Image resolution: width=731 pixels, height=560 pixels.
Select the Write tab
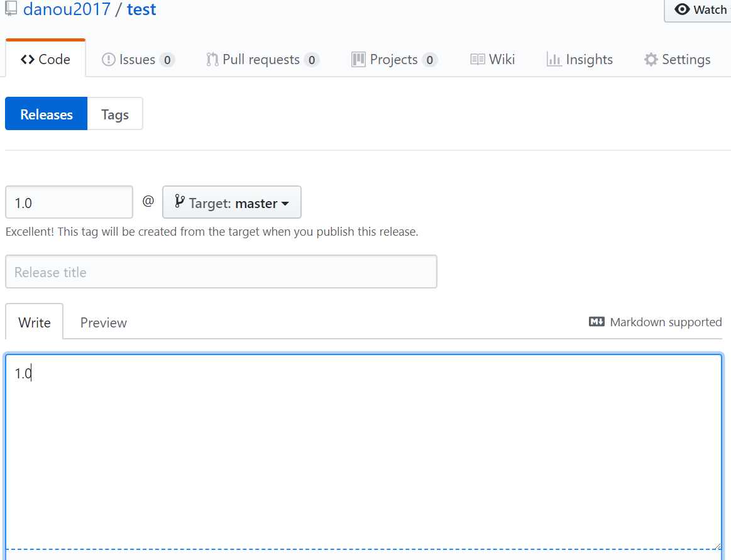34,322
